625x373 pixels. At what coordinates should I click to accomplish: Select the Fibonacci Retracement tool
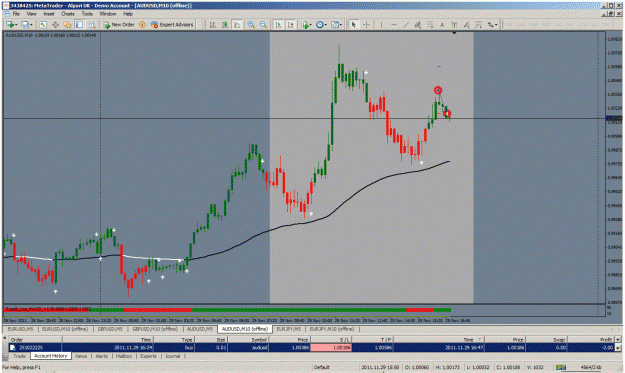point(430,25)
